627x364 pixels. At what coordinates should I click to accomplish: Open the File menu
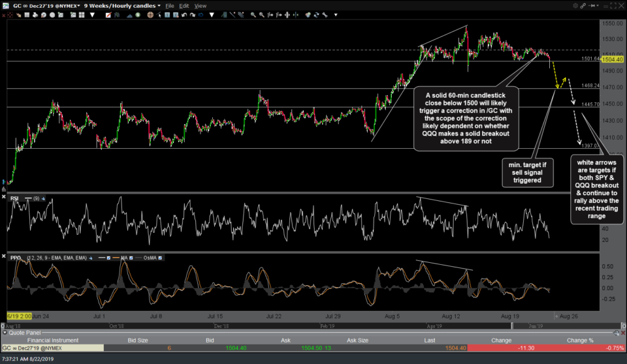[170, 6]
